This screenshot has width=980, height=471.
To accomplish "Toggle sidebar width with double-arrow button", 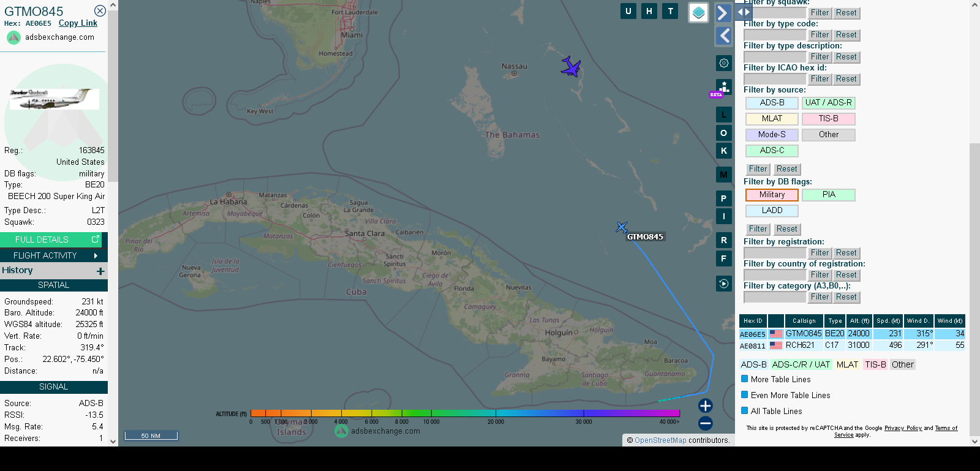I will point(744,12).
